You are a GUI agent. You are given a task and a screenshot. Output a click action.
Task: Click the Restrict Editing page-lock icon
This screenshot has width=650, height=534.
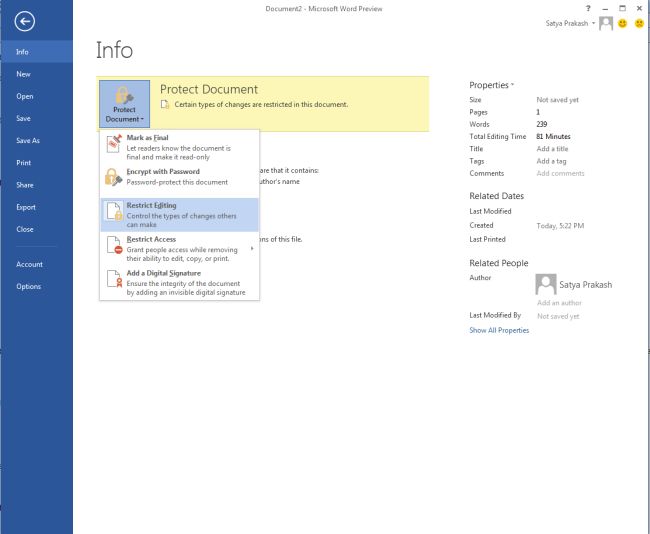(114, 211)
